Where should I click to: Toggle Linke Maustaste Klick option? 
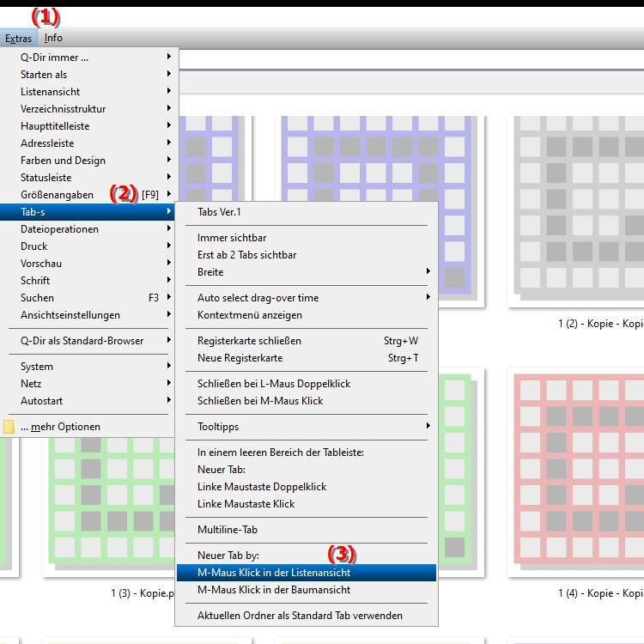[x=307, y=504]
